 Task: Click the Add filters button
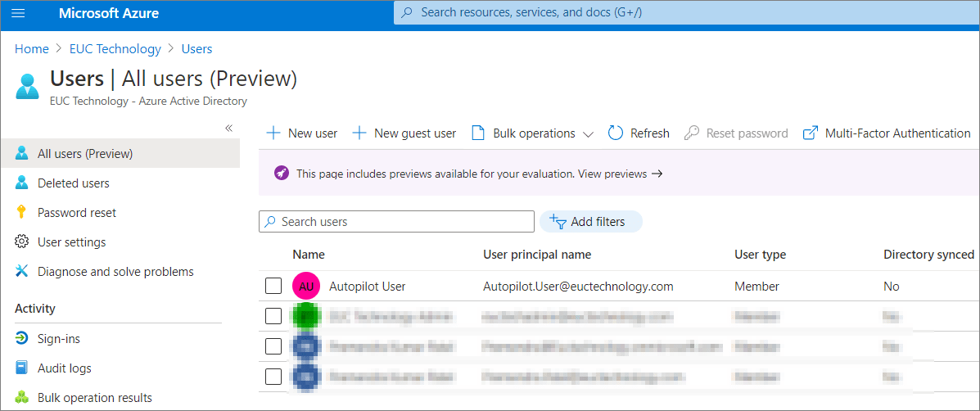tap(590, 221)
